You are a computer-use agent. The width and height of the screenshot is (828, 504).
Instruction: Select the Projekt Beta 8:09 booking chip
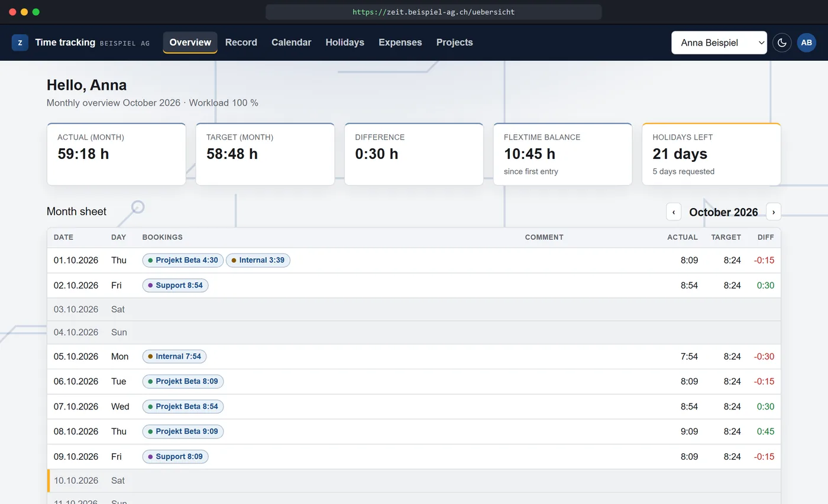pyautogui.click(x=183, y=381)
